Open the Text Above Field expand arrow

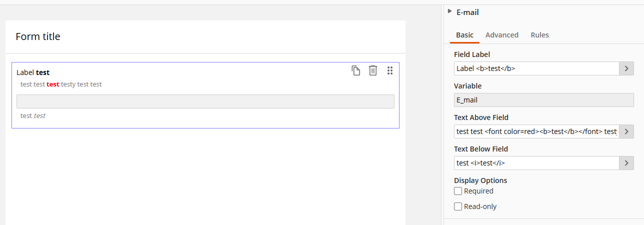tap(626, 131)
